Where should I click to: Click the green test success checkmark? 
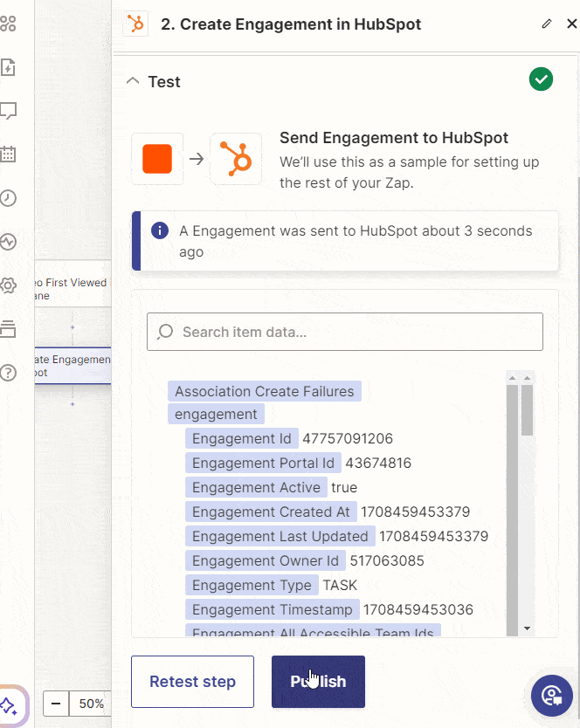coord(541,79)
